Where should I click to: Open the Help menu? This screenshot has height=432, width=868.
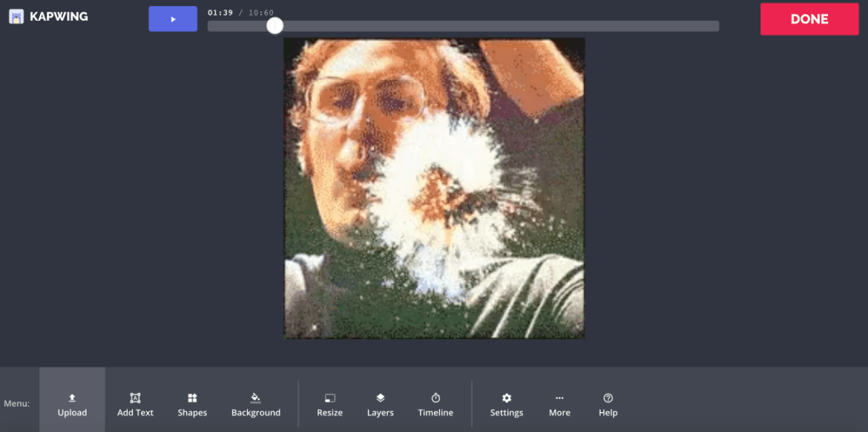(x=608, y=405)
